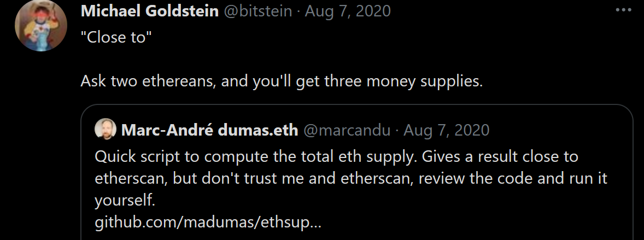Click the "Close to" tweet text
Screen dimensions: 644x240
[116, 40]
